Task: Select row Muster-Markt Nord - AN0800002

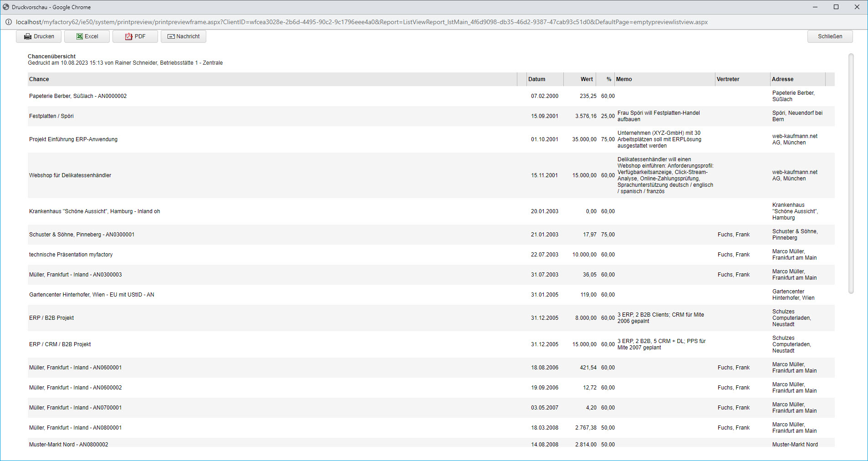Action: pos(431,443)
